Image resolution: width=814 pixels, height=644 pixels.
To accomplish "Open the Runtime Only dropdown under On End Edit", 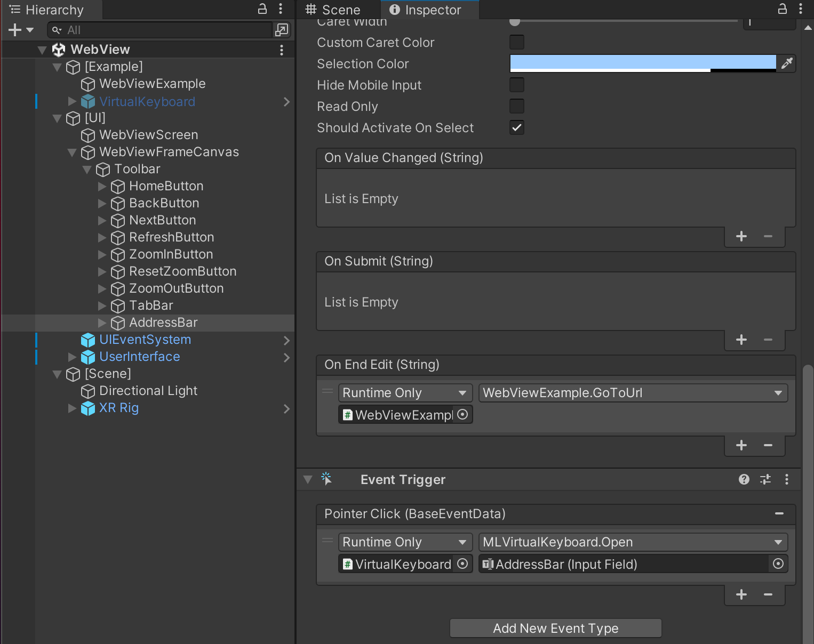I will click(x=405, y=392).
